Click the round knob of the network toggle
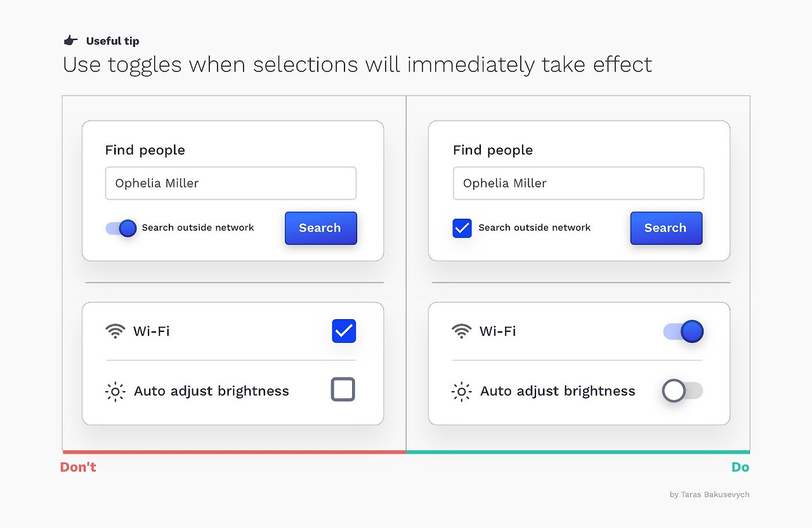 pyautogui.click(x=127, y=228)
